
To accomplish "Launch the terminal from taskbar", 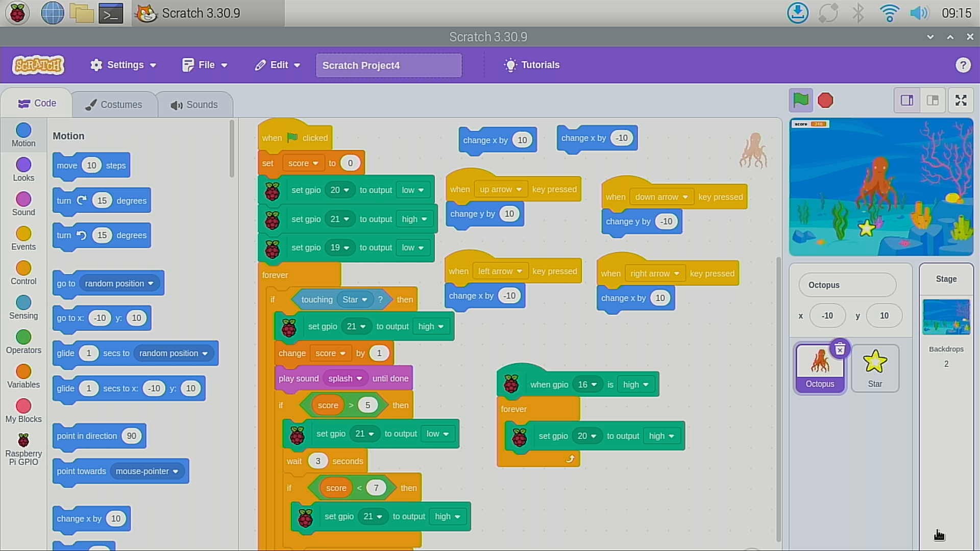I will [x=111, y=13].
